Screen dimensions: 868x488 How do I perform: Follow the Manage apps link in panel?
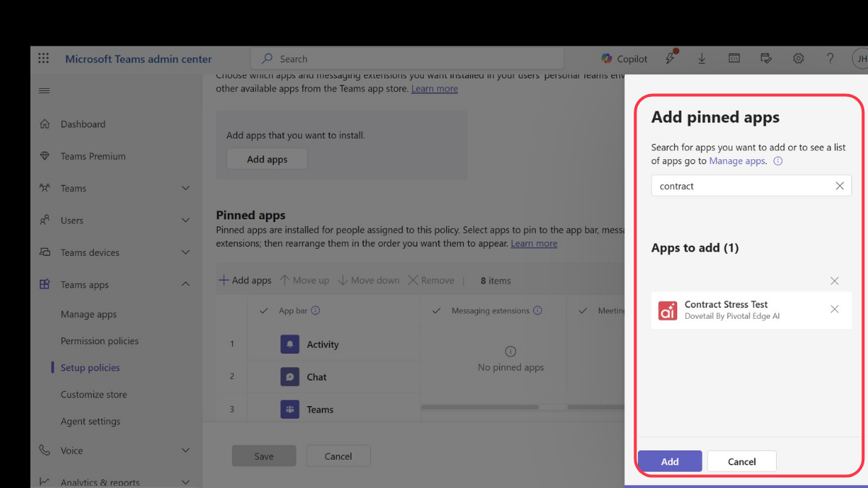pos(736,161)
